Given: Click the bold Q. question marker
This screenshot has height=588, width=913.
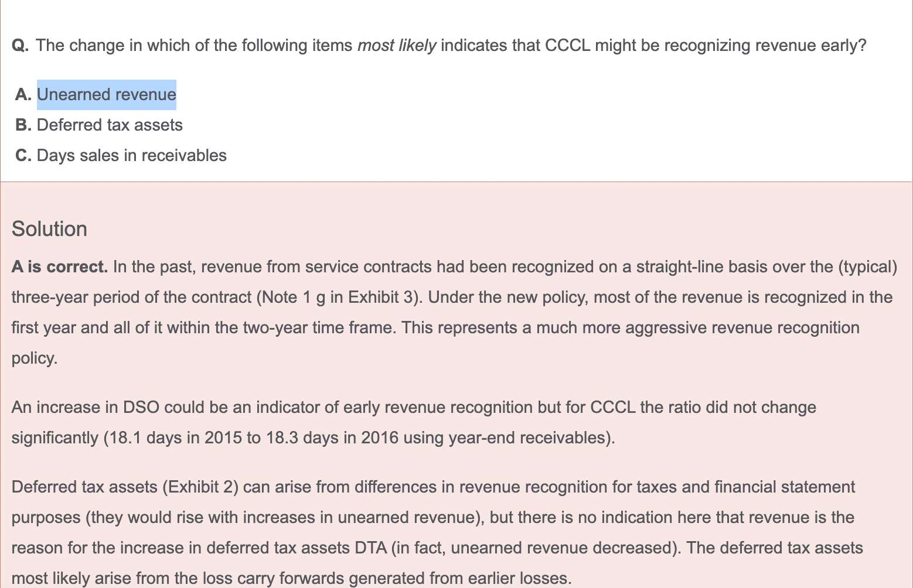Looking at the screenshot, I should pos(21,45).
